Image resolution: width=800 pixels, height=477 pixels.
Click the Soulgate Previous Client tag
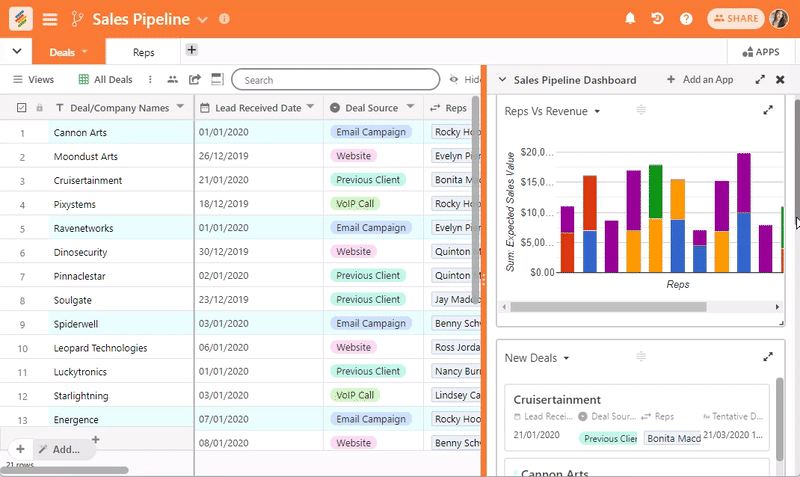coord(368,299)
